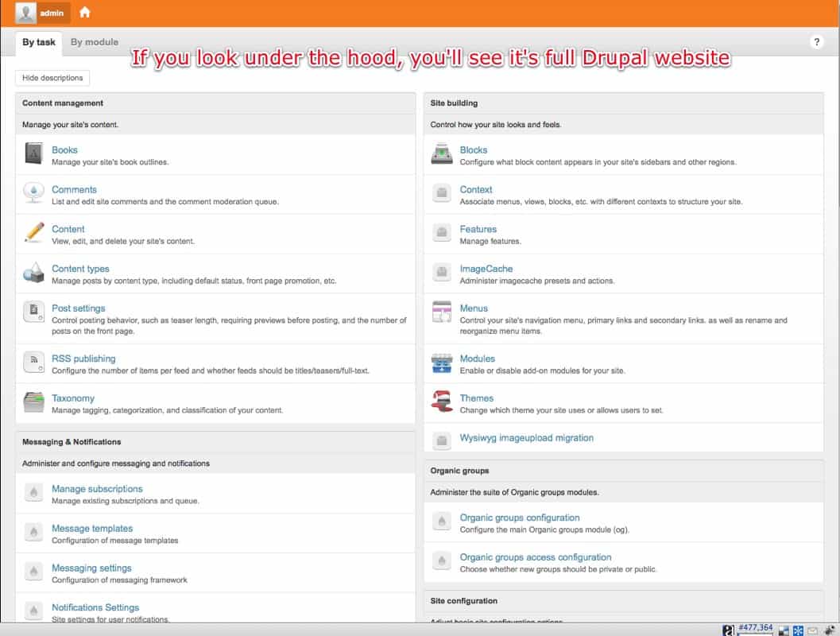Click the mail envelope icon in status bar
This screenshot has width=840, height=636.
[812, 630]
